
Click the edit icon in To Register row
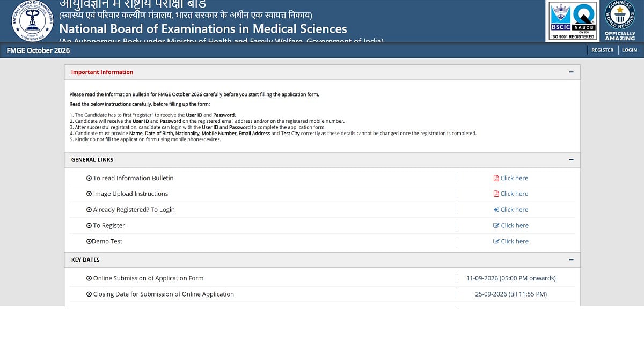tap(496, 226)
